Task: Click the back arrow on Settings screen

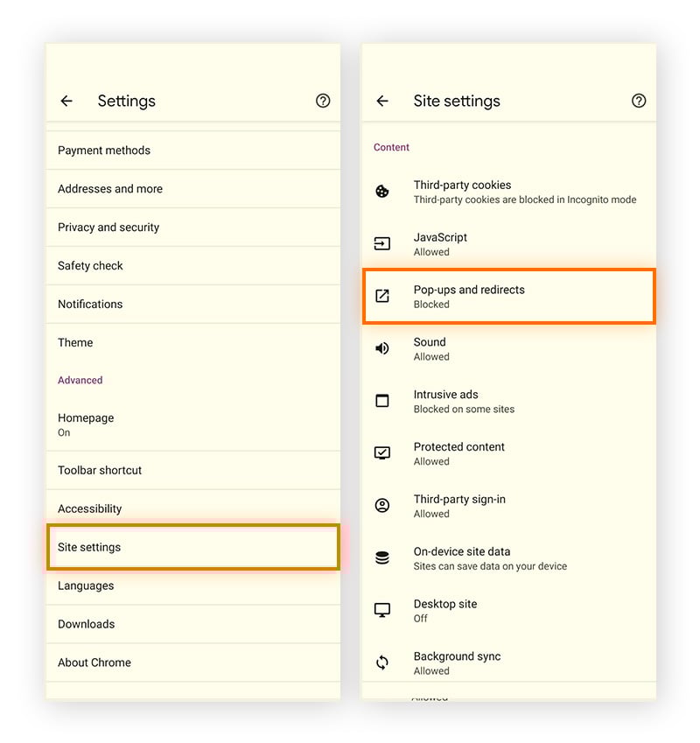Action: click(x=66, y=101)
